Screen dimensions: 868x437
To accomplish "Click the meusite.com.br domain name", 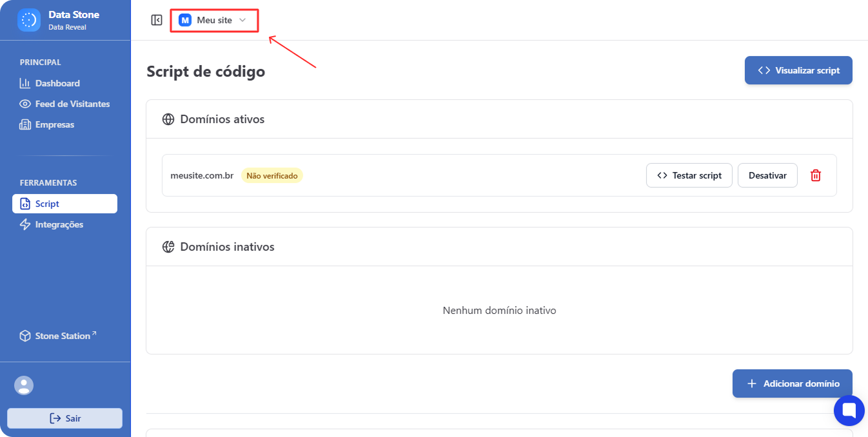I will (x=202, y=175).
